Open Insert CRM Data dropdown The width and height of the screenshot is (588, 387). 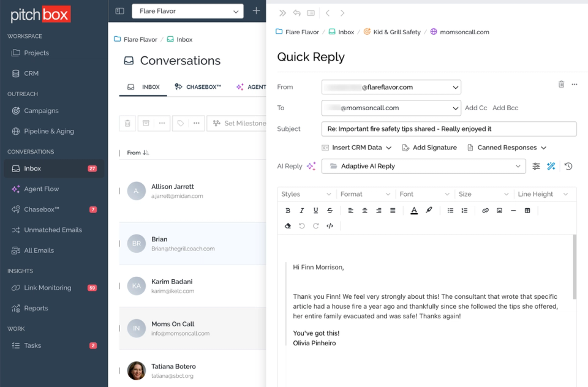coord(356,148)
